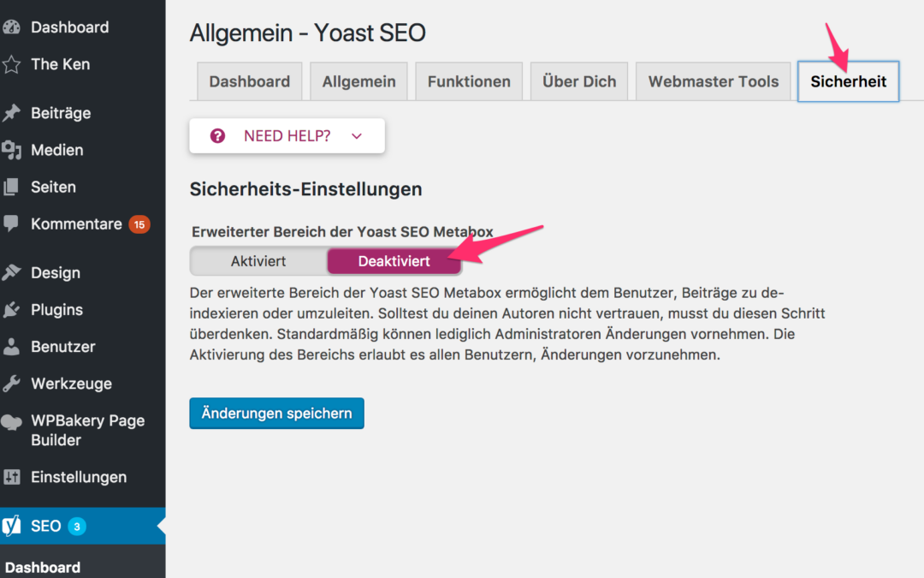Click the Medien media icon
This screenshot has width=924, height=578.
click(11, 151)
